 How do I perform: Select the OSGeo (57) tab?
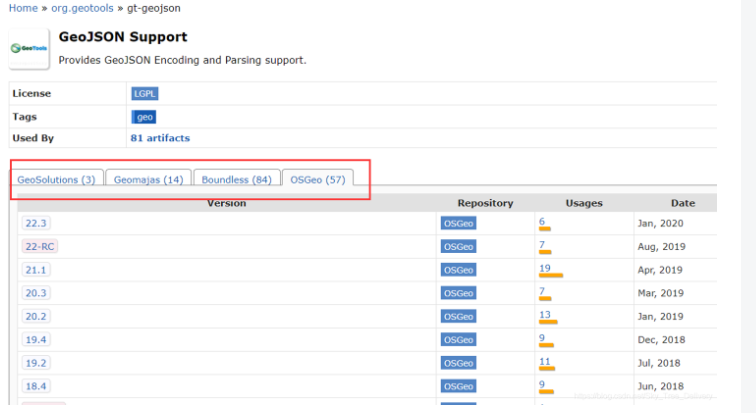[x=318, y=179]
